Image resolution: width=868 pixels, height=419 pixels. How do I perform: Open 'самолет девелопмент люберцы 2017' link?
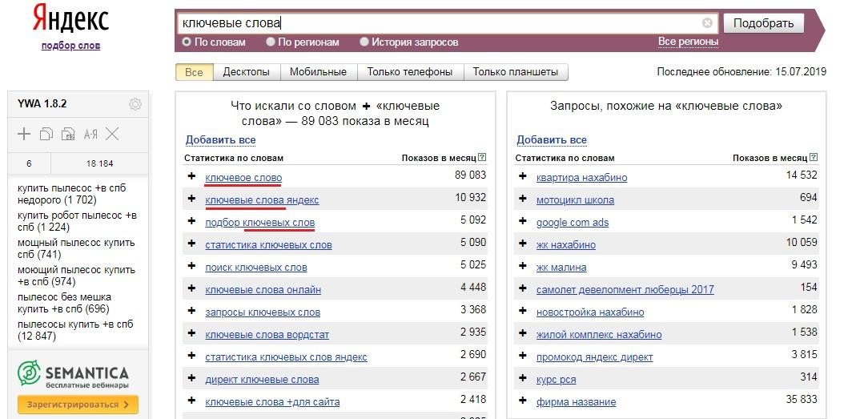(x=625, y=289)
